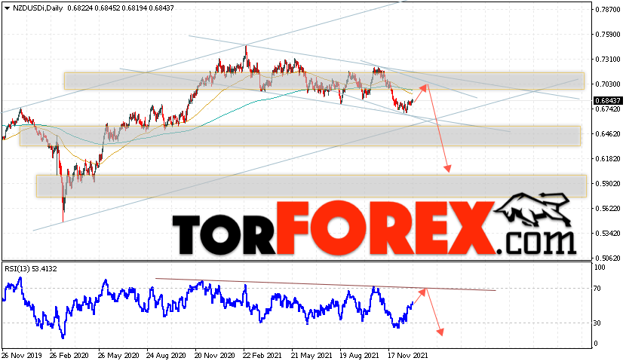The image size is (626, 364).
Task: Click the RSI(13) 53.4132 indicator label
Action: coord(31,269)
